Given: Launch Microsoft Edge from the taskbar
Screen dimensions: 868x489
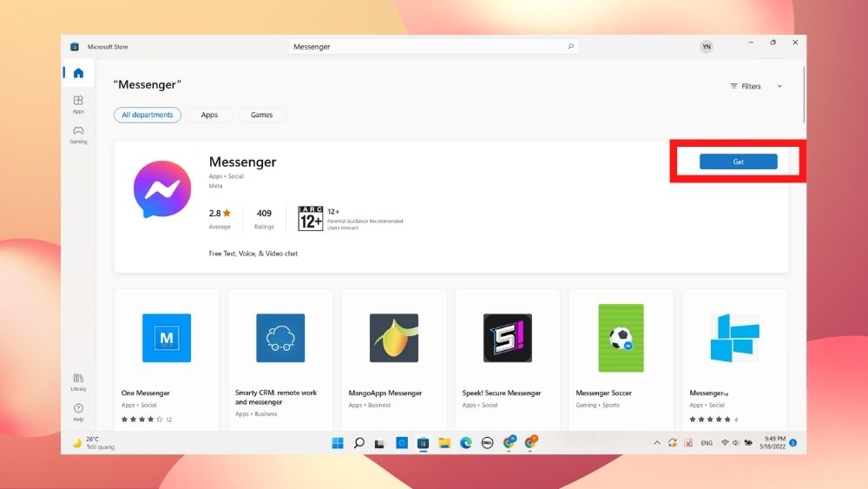Looking at the screenshot, I should (x=465, y=442).
